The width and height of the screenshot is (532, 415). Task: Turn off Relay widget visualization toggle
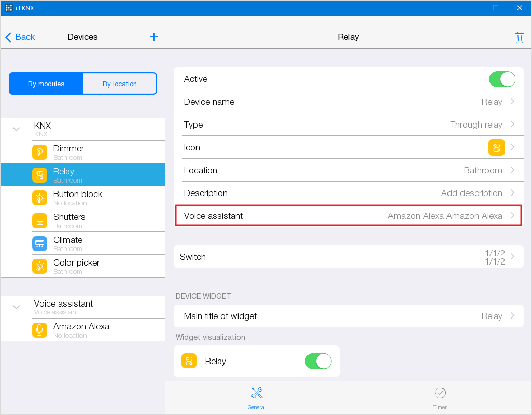318,361
